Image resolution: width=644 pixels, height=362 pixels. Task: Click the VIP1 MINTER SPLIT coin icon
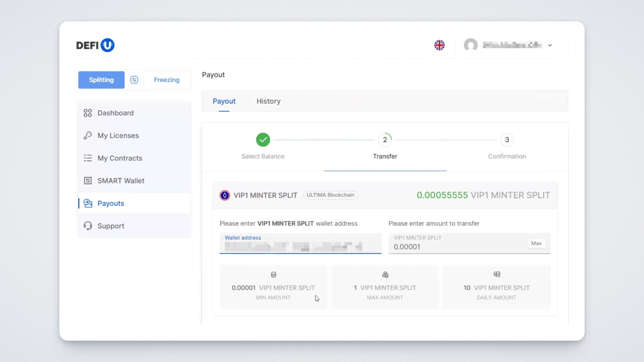pos(225,195)
